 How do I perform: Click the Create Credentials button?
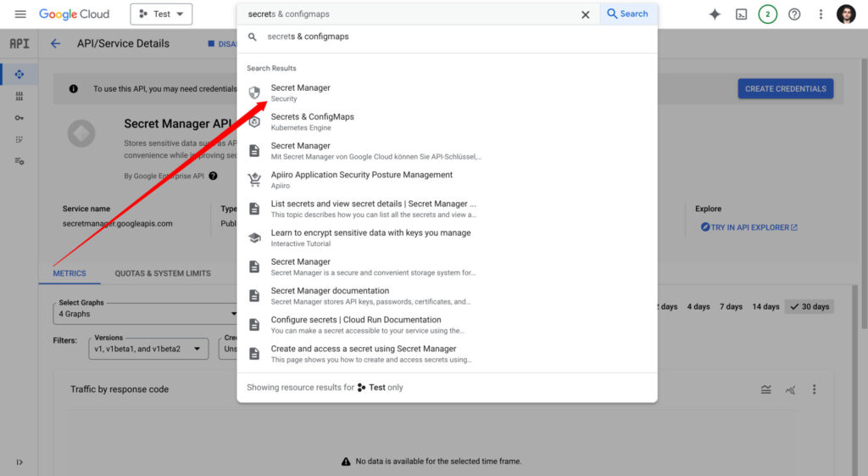point(785,89)
